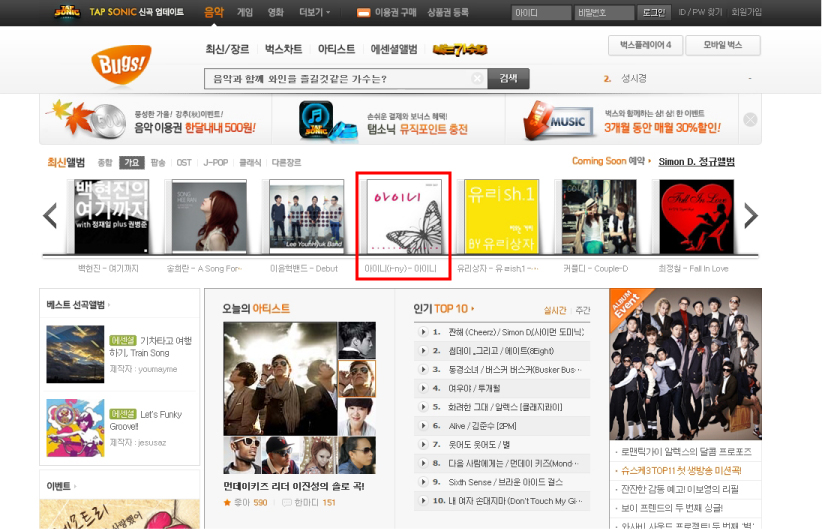
Task: Open the 매월 30%할인 sale banner
Action: coord(622,120)
